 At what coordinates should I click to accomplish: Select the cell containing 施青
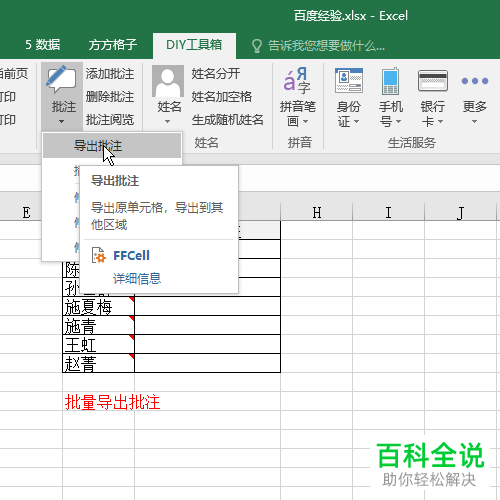pos(99,325)
